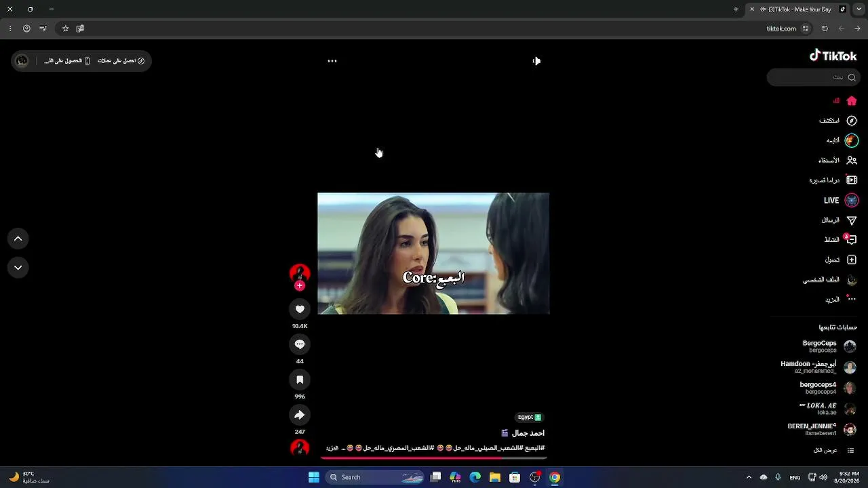Image resolution: width=868 pixels, height=488 pixels.
Task: Open OBS Studio from the taskbar
Action: pyautogui.click(x=535, y=477)
